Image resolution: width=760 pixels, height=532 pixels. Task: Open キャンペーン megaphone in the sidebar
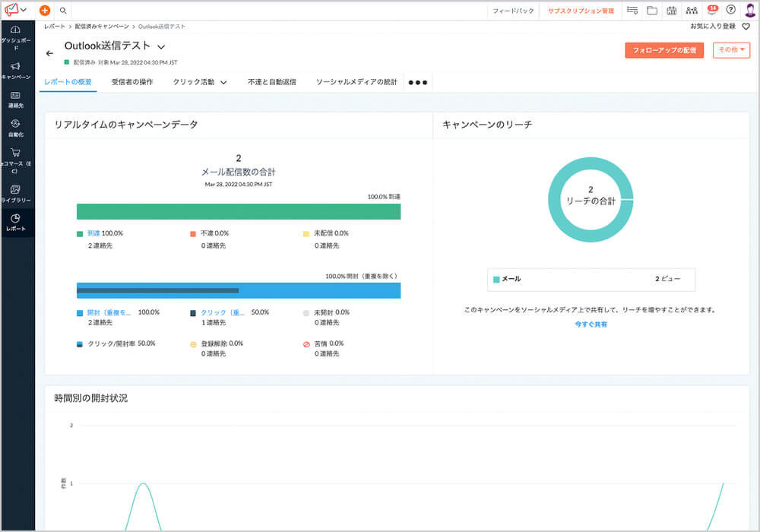click(15, 70)
